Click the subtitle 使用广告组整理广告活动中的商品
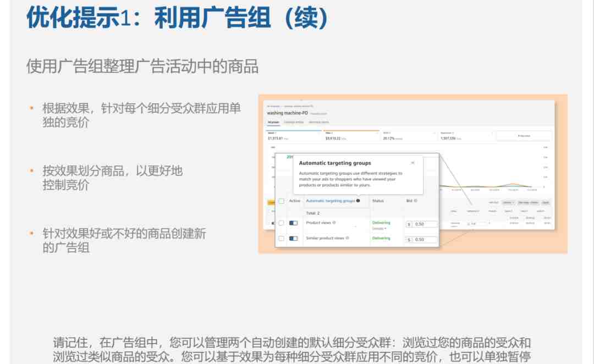594x364 pixels. (142, 67)
